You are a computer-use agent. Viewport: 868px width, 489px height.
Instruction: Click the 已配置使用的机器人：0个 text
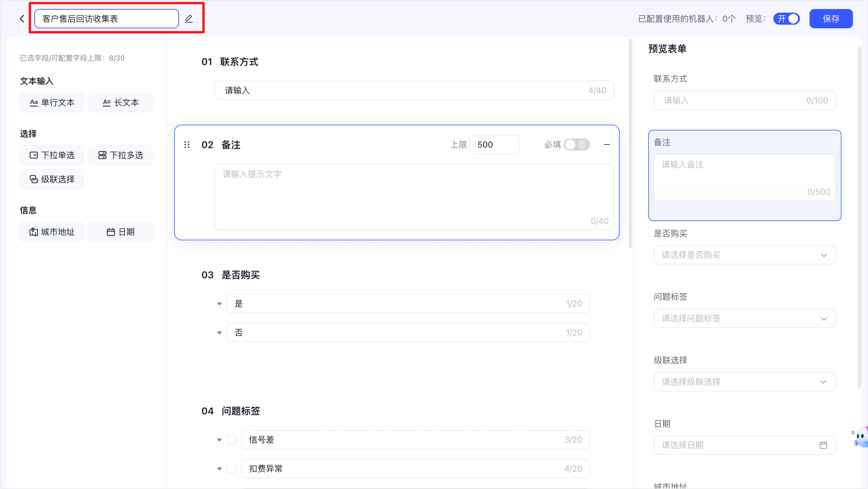687,19
